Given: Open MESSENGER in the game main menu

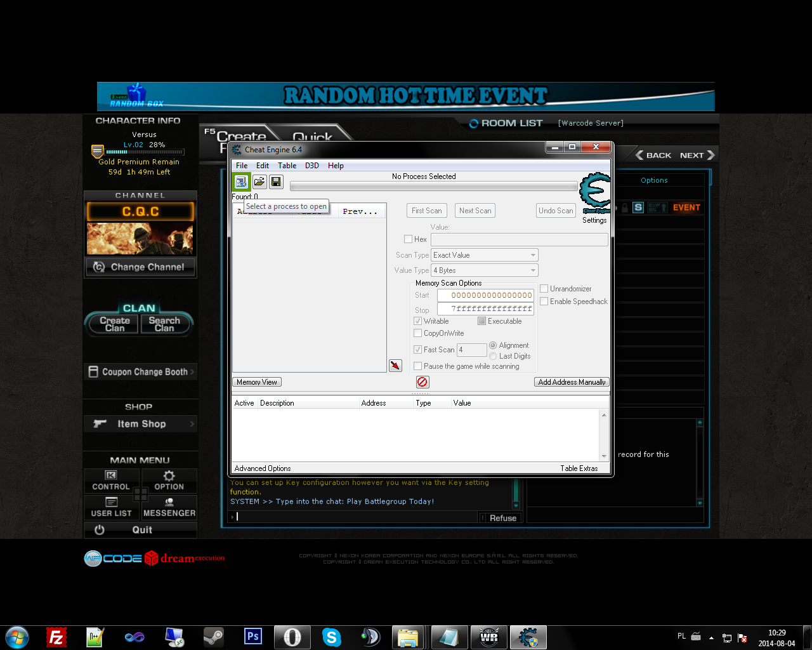Looking at the screenshot, I should click(169, 507).
